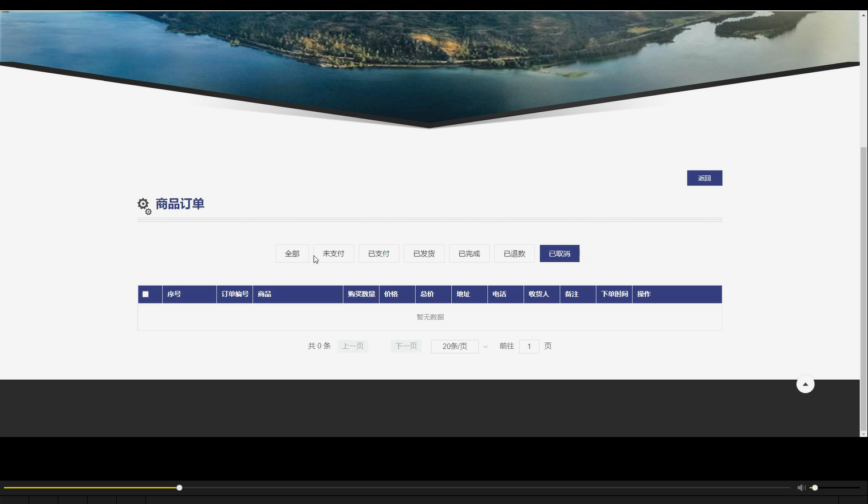Screen dimensions: 868x504
Task: Click the video progress slider handle
Action: 179,488
